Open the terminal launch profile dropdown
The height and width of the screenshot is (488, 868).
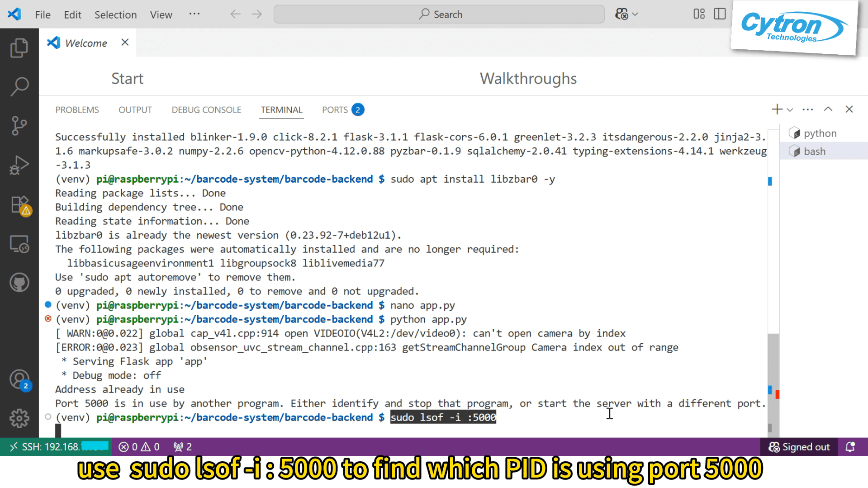pyautogui.click(x=790, y=109)
